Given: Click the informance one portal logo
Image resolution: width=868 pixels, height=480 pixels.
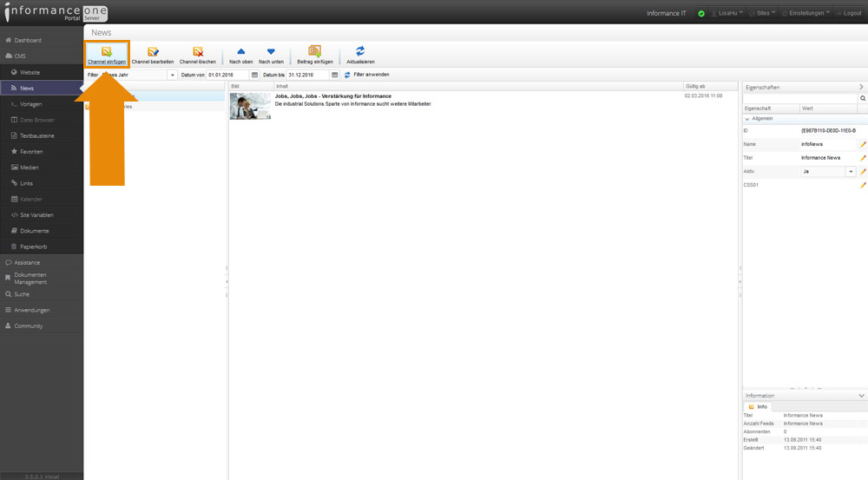Looking at the screenshot, I should pyautogui.click(x=56, y=12).
